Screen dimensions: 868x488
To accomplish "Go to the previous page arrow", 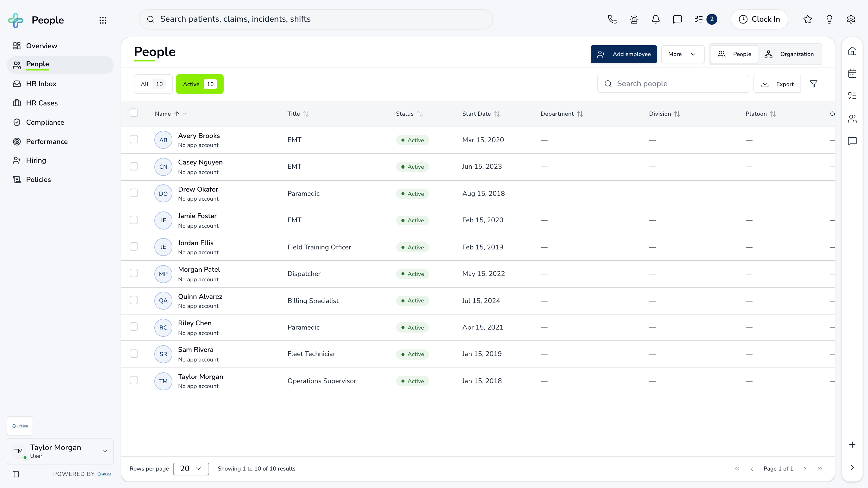I will (752, 469).
